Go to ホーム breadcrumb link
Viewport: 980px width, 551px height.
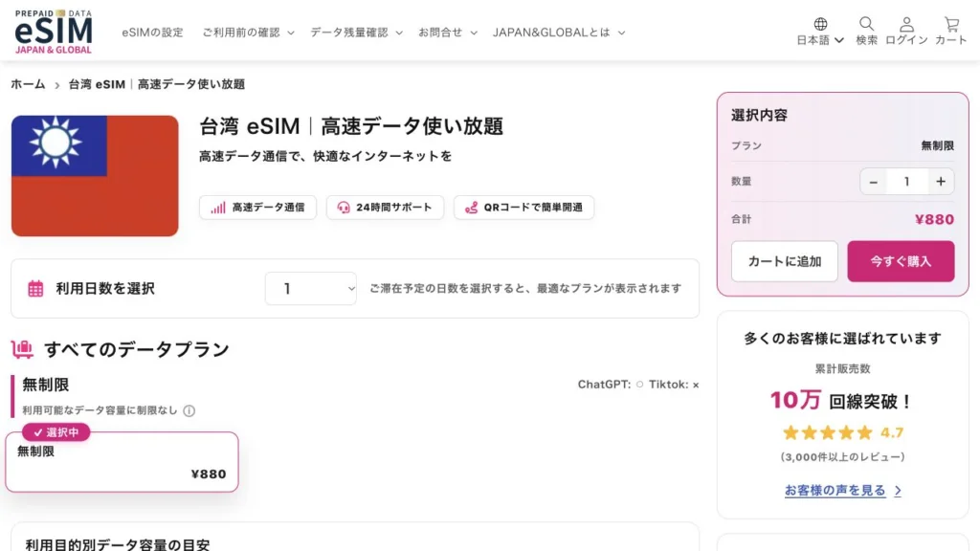pyautogui.click(x=28, y=84)
